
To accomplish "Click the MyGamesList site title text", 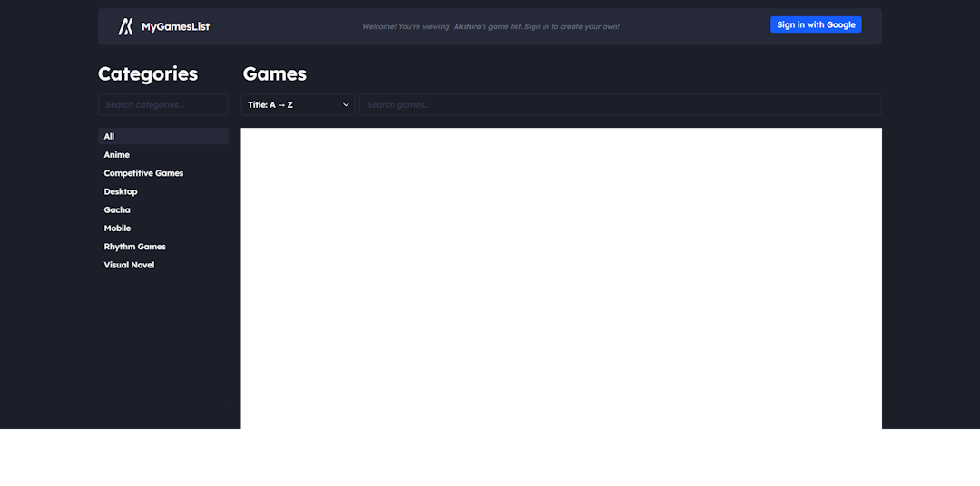I will [x=175, y=26].
